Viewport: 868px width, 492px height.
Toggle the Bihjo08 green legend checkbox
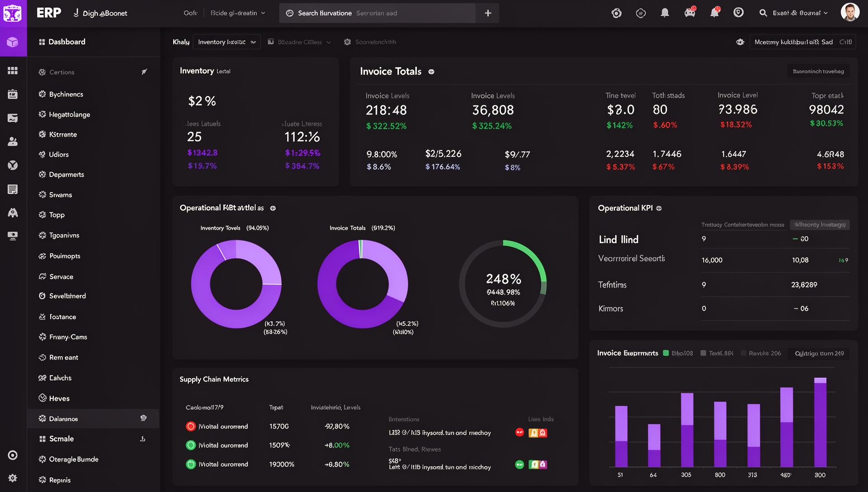point(666,353)
